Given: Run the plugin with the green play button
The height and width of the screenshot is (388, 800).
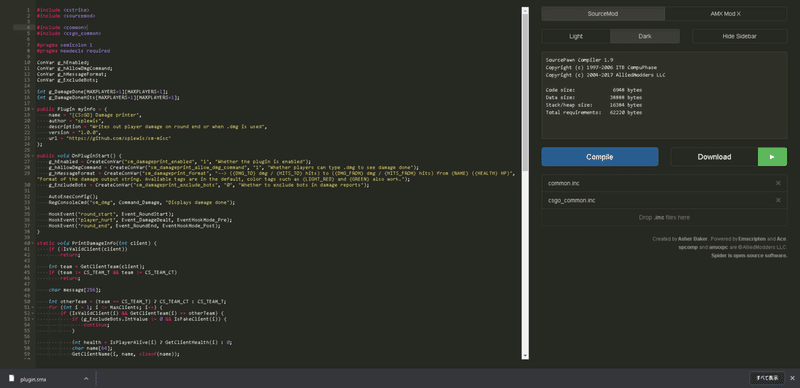Looking at the screenshot, I should [x=772, y=157].
